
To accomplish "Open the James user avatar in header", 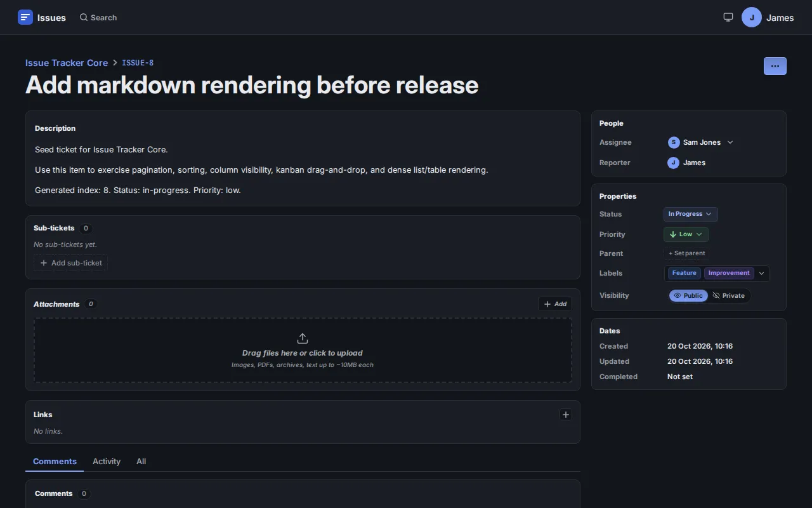I will click(752, 17).
